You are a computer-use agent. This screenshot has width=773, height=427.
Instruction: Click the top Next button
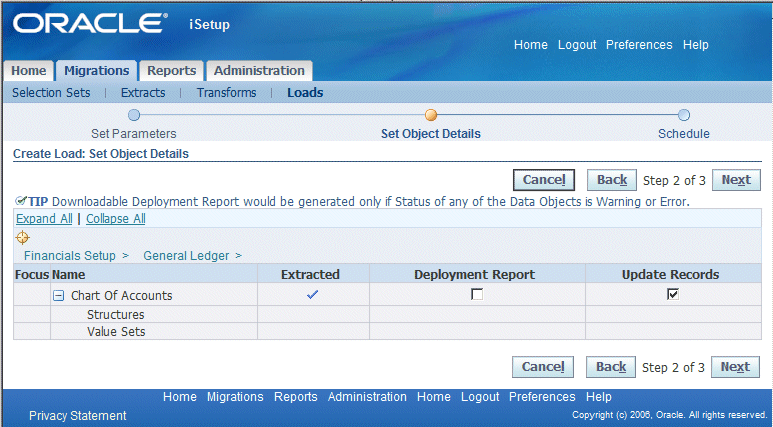click(x=736, y=180)
